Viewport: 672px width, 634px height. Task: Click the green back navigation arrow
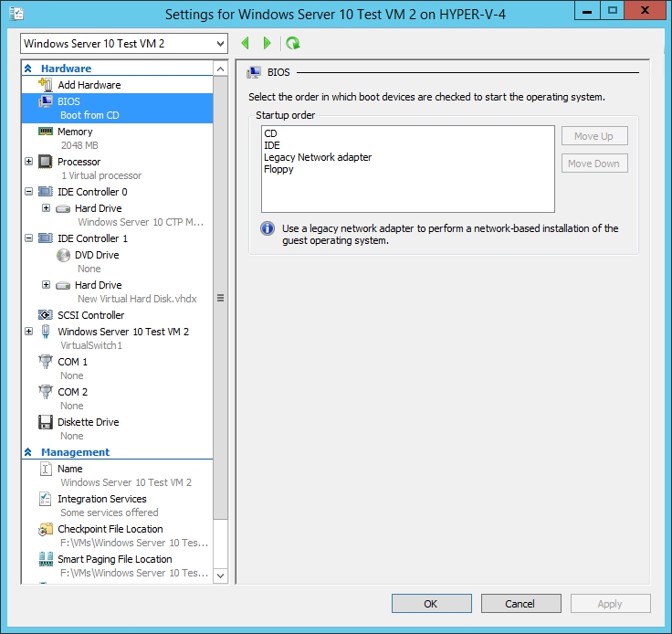pos(245,43)
